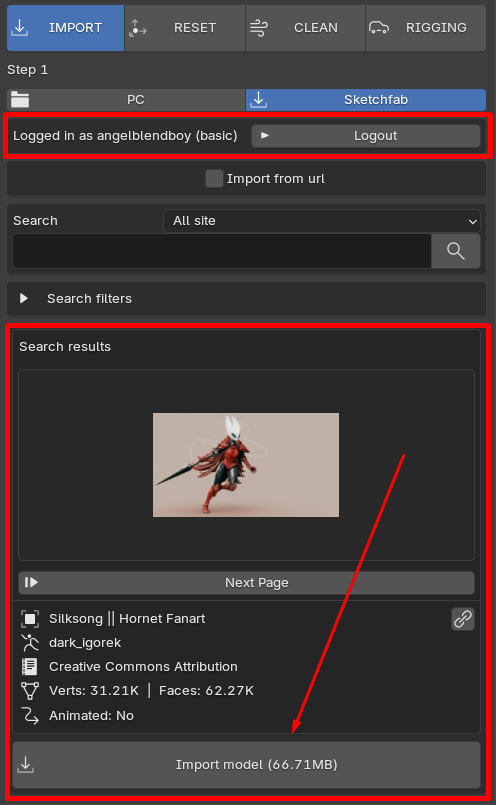496x805 pixels.
Task: Click the license document icon
Action: (30, 666)
